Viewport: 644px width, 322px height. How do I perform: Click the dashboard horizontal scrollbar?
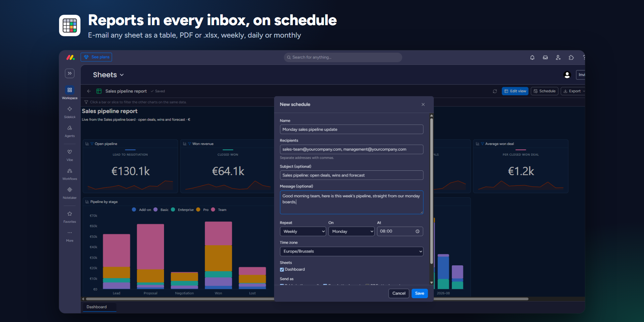[x=307, y=299]
